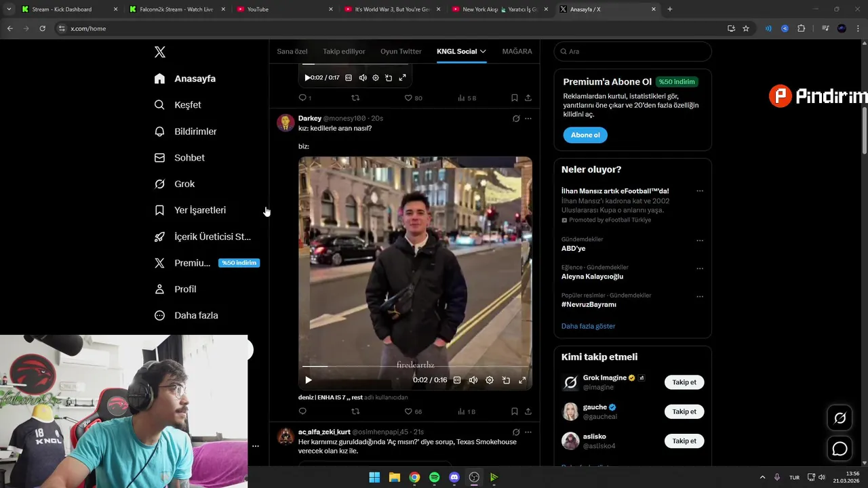Click Abone ol premium button

pos(585,135)
